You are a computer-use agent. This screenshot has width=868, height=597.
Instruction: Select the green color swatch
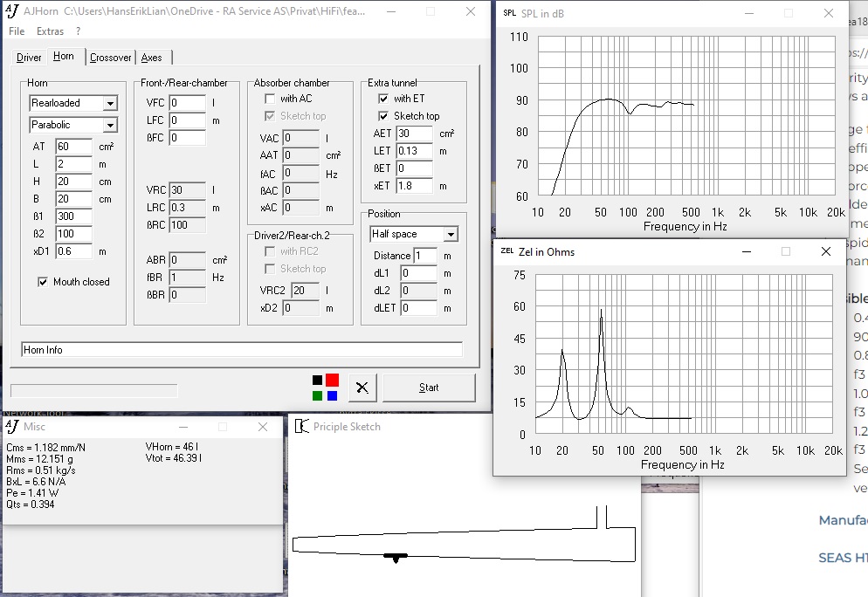(x=317, y=395)
